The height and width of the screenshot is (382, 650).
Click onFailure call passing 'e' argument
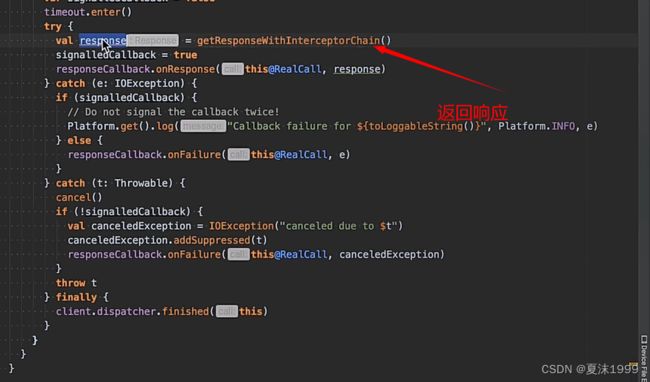tap(209, 155)
